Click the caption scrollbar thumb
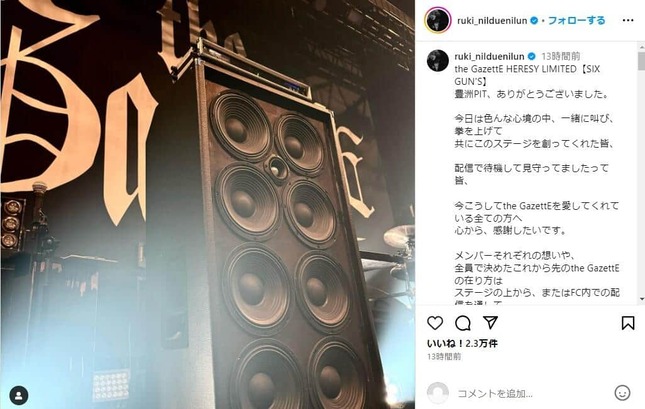The height and width of the screenshot is (409, 645). point(641,61)
